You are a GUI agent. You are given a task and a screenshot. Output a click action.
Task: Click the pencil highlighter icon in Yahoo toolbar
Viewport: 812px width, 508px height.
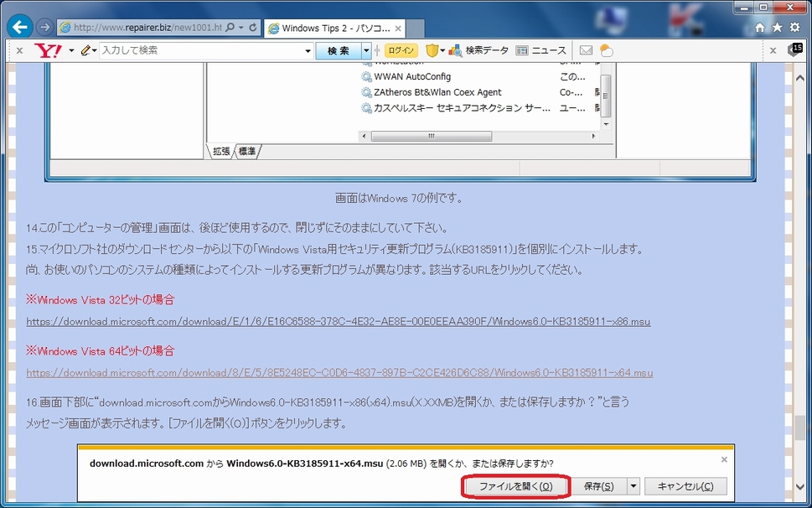(x=85, y=50)
